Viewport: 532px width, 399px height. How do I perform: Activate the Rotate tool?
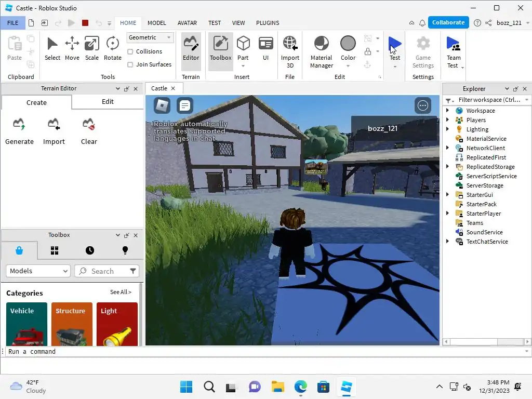[x=112, y=49]
